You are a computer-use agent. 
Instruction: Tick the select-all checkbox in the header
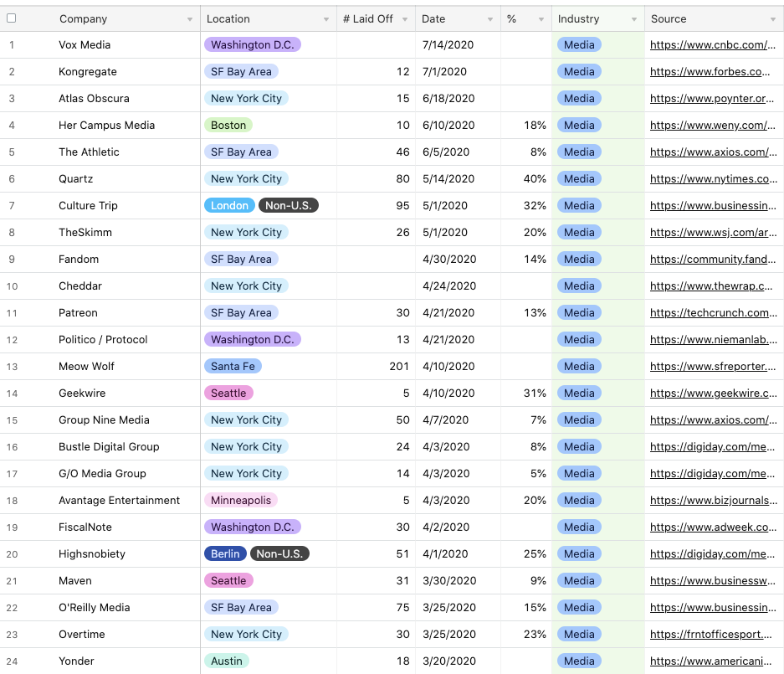click(x=12, y=18)
